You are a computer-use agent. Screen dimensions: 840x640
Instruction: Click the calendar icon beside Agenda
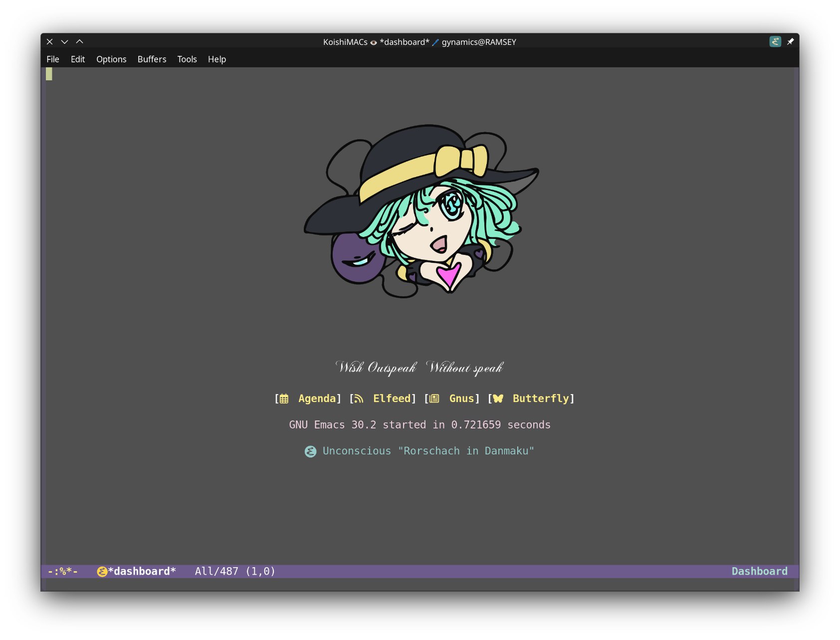pos(284,399)
